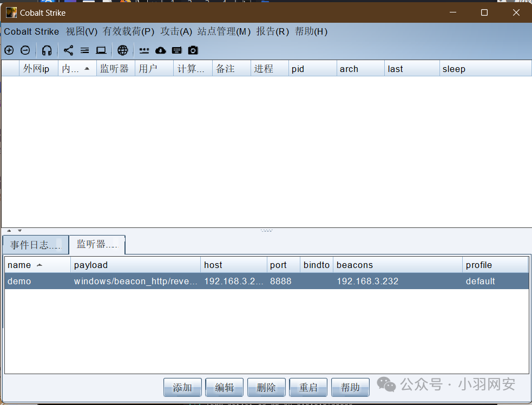Click the host cell 192.168.3.2...
This screenshot has height=405, width=532.
[x=234, y=281]
